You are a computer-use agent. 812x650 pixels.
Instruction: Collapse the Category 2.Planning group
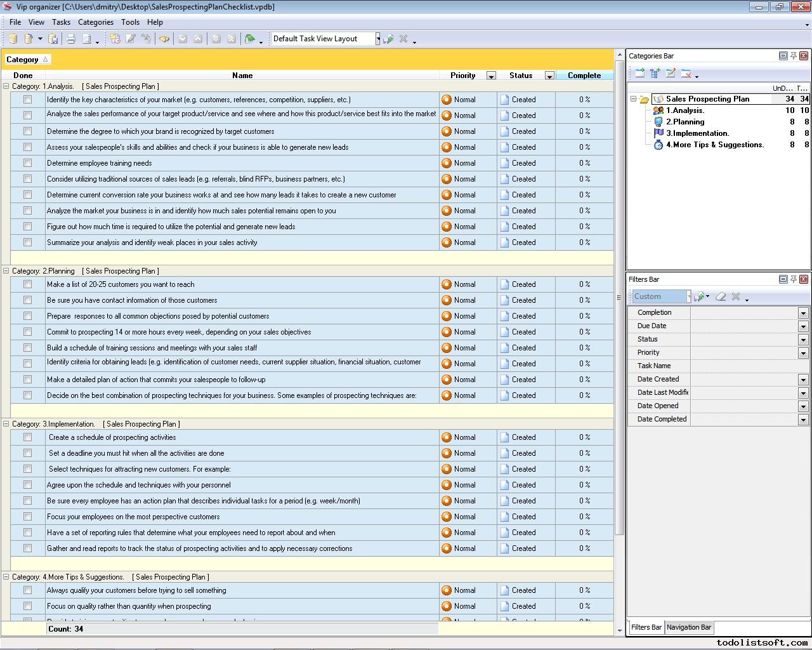6,271
